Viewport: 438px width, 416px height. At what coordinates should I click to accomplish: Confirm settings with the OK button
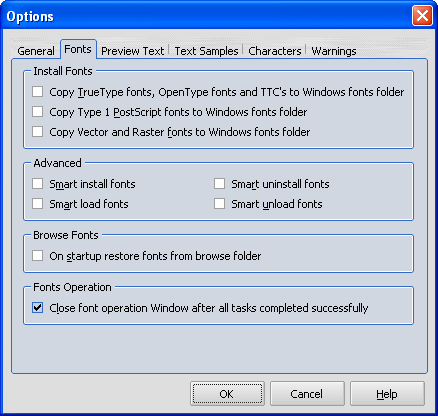[x=227, y=394]
